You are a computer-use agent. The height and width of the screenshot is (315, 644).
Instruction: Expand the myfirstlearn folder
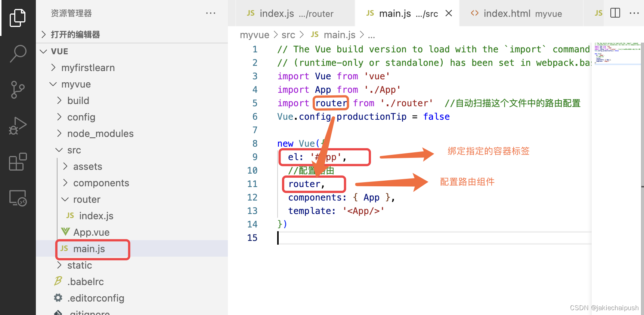pos(132,68)
